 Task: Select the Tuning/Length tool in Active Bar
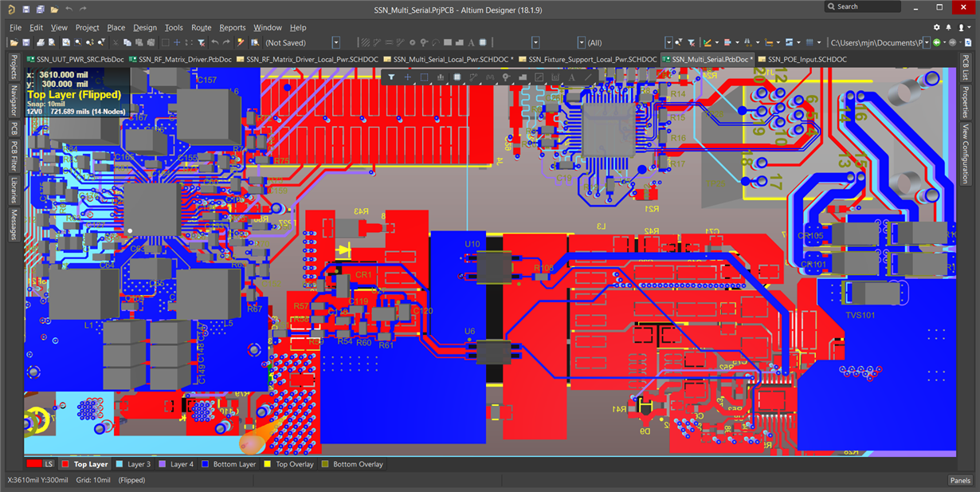489,77
